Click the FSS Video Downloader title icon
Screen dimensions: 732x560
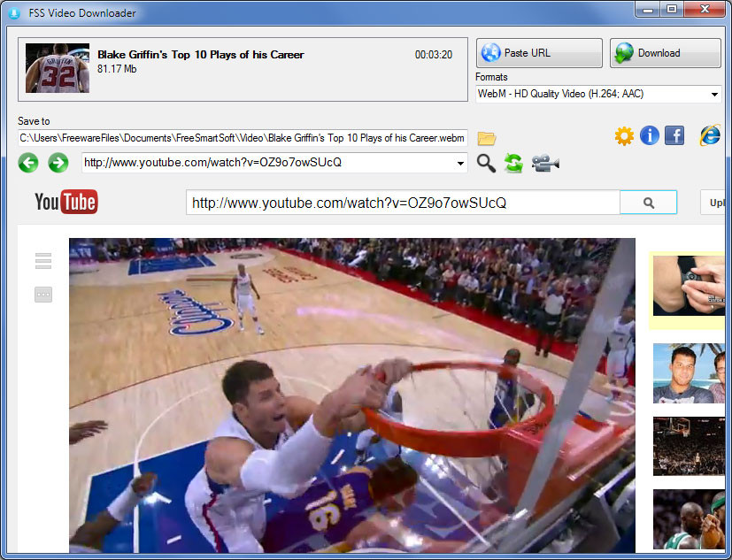tap(14, 13)
